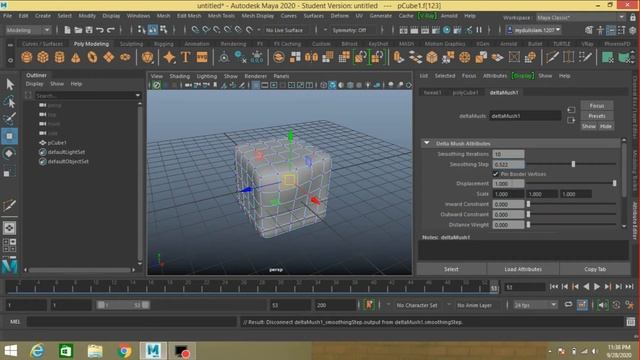Open the user account dropdown in status line
Screen dimensions: 640x360
534,30
